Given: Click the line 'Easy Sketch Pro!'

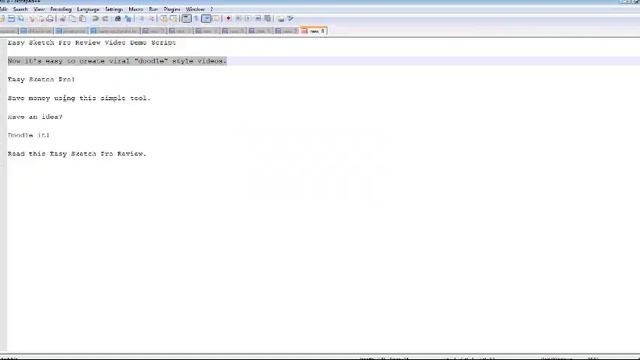Looking at the screenshot, I should click(41, 79).
